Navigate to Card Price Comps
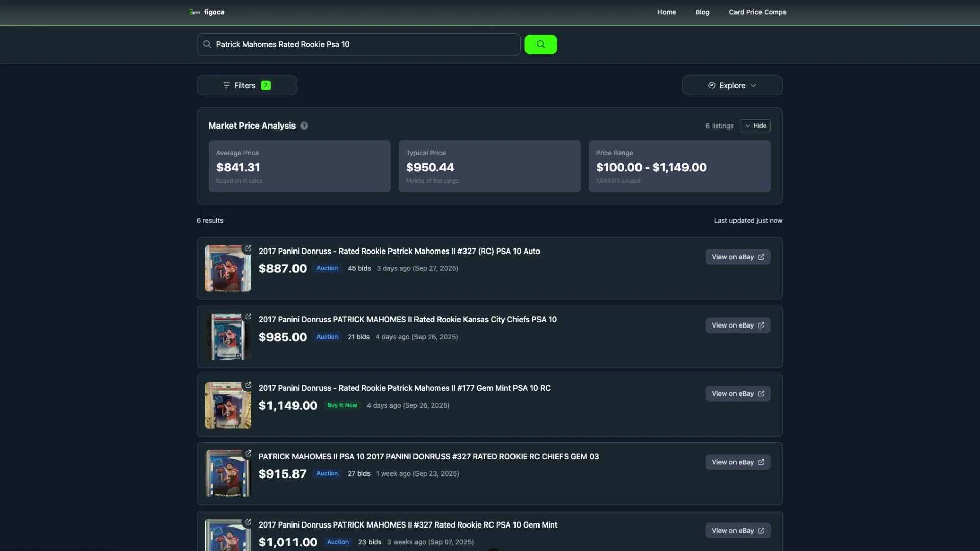The height and width of the screenshot is (551, 980). tap(757, 12)
